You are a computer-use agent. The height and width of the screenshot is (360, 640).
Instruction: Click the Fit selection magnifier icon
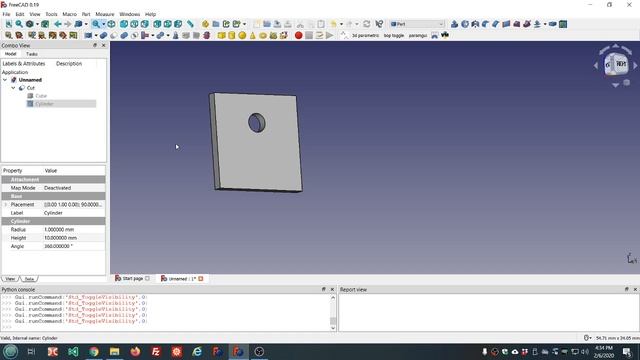[19, 24]
